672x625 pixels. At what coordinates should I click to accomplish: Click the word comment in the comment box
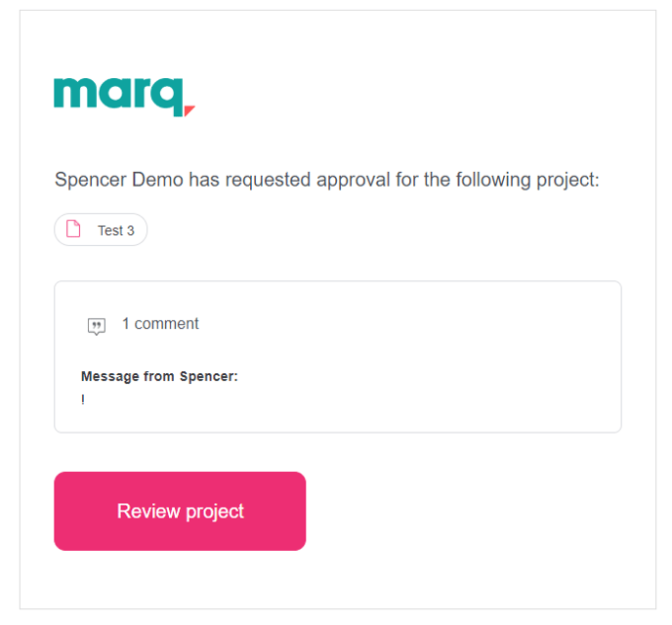tap(167, 324)
